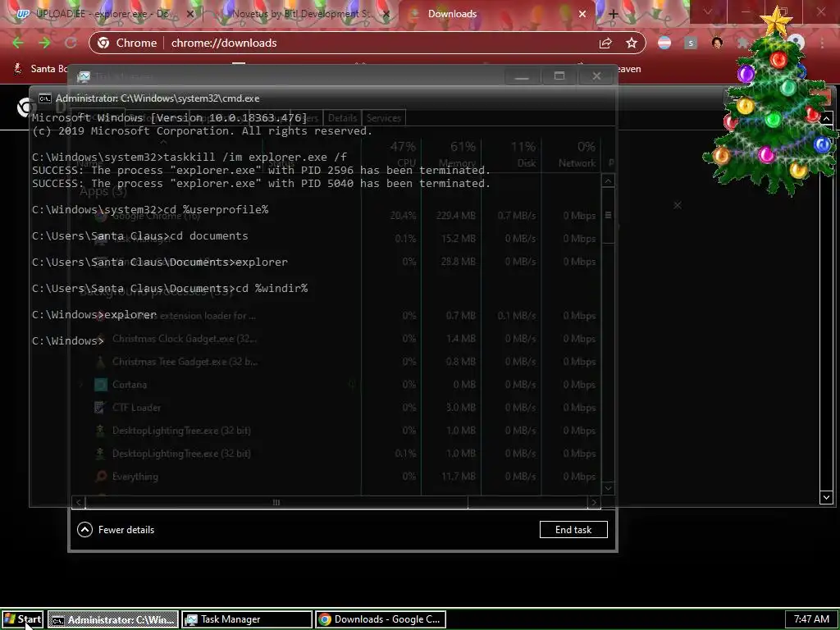This screenshot has width=840, height=630.
Task: Close the Novetus tab
Action: 386,14
